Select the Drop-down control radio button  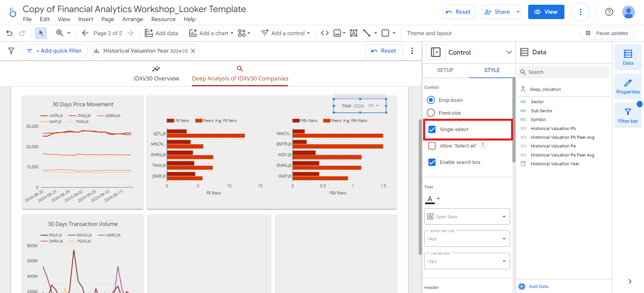430,100
